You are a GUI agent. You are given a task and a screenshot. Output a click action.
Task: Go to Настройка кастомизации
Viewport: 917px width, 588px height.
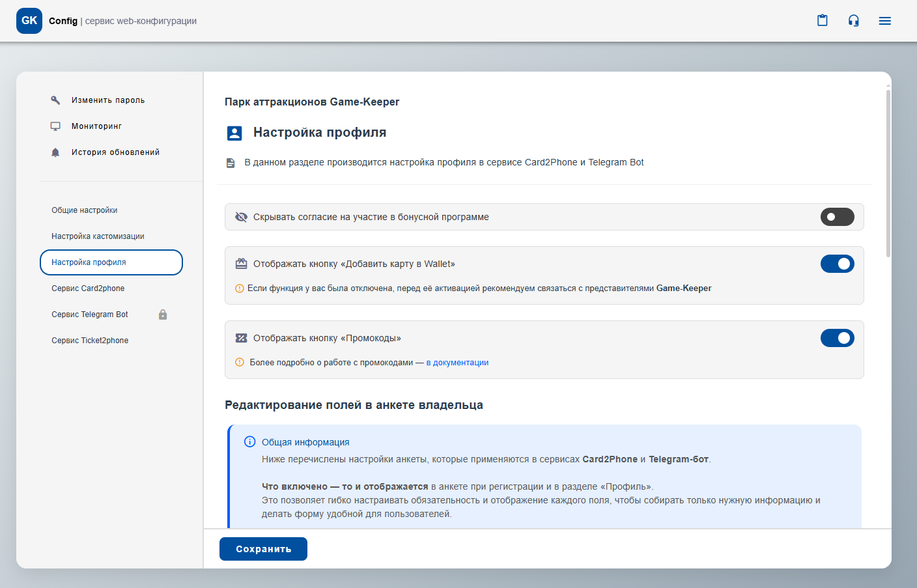click(x=98, y=236)
